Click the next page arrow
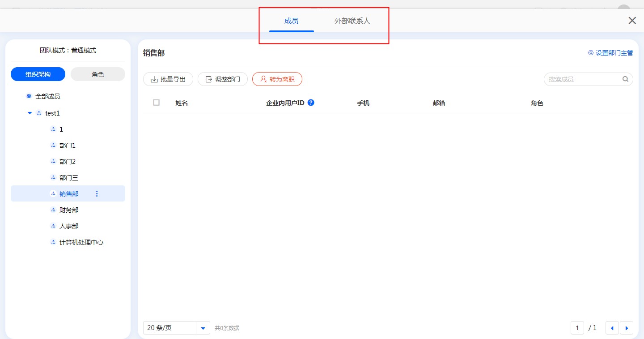644x339 pixels. click(626, 328)
